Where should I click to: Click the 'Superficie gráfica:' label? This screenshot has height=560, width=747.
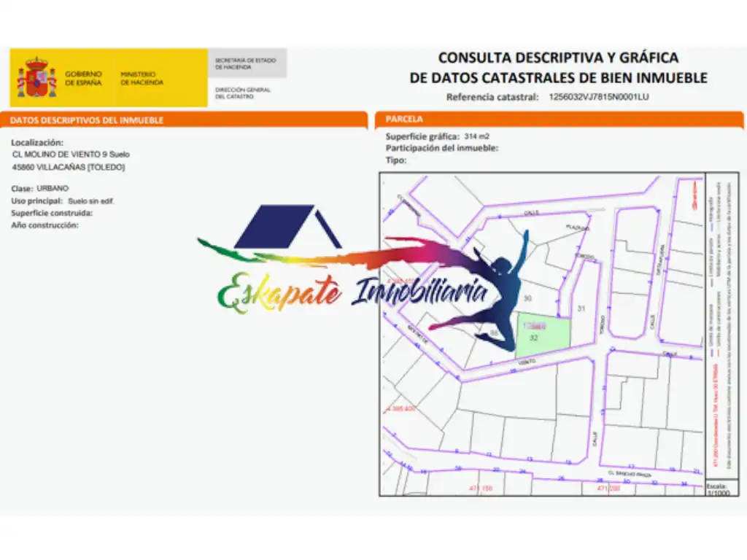pos(422,136)
